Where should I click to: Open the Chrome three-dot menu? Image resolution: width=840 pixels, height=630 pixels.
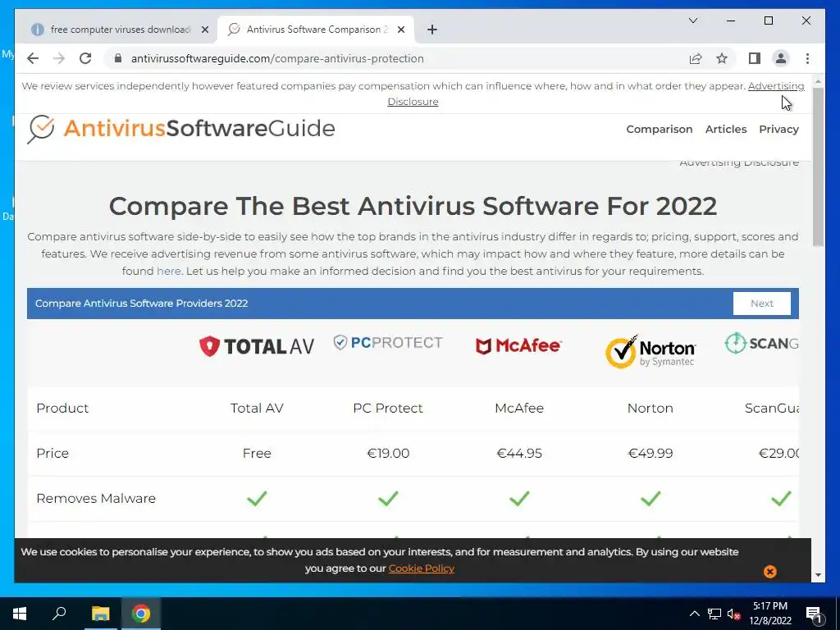click(x=807, y=58)
